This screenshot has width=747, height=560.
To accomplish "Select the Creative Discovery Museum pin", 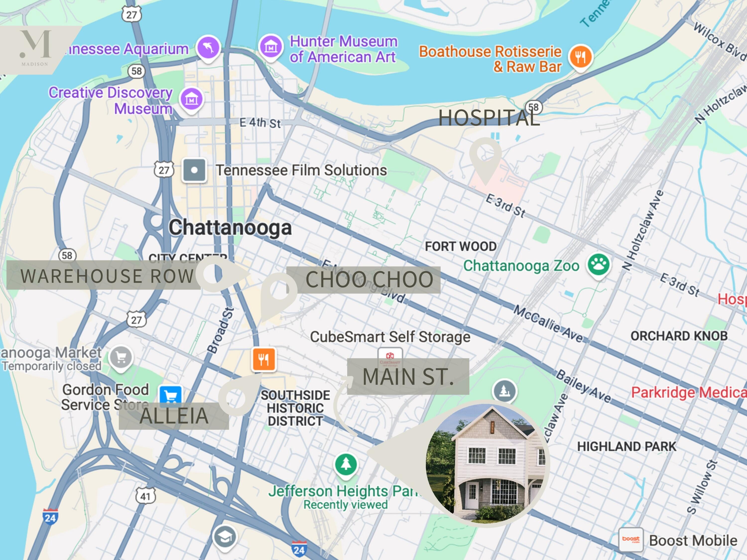I will (191, 99).
